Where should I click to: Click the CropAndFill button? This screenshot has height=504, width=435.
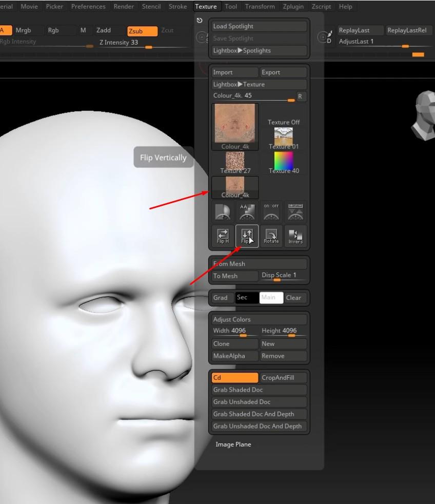pos(283,377)
